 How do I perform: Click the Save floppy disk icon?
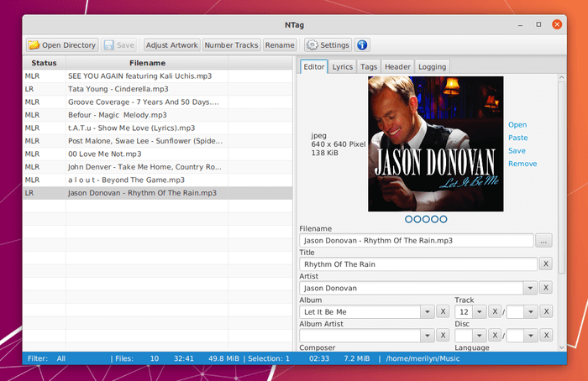pos(108,45)
